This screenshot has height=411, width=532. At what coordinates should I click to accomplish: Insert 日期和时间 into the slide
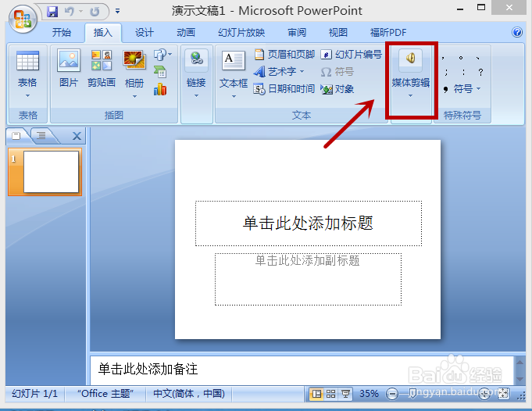(284, 89)
